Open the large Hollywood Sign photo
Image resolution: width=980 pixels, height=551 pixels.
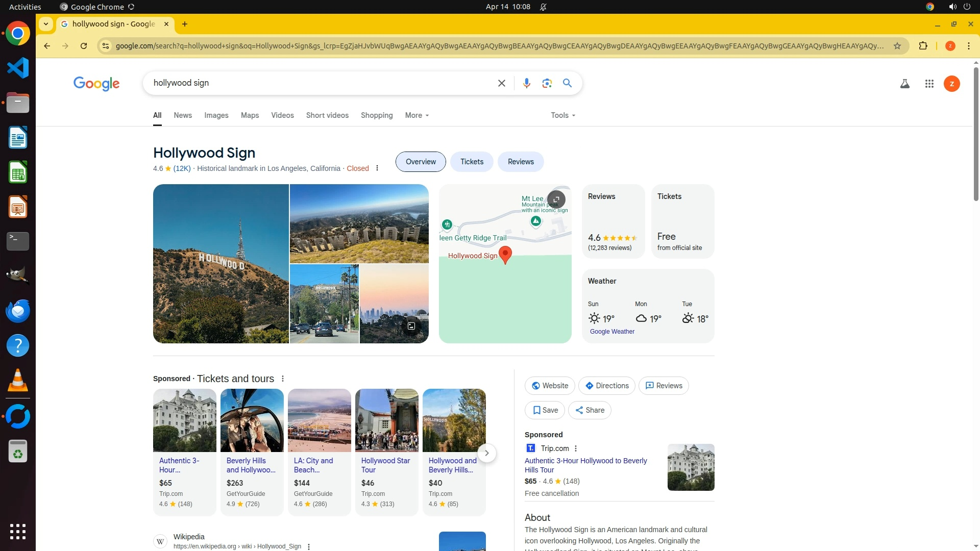point(220,263)
